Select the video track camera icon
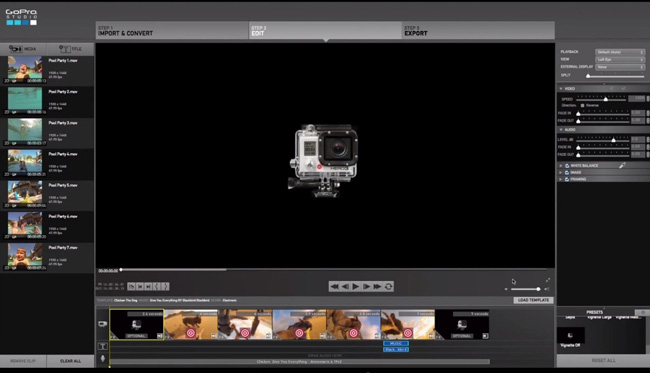 tap(103, 324)
